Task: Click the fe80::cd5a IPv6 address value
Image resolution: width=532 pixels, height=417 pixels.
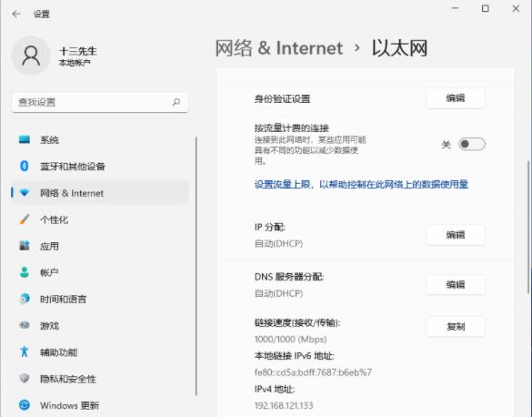Action: [313, 372]
